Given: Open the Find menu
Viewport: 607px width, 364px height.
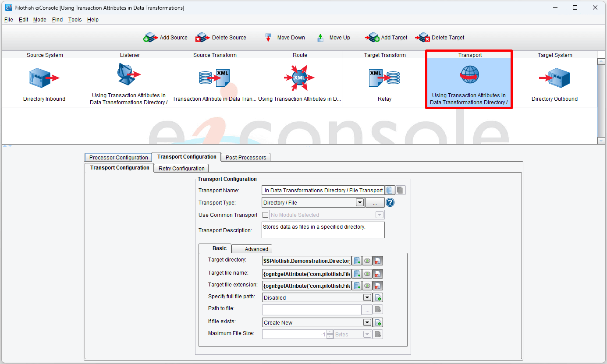Looking at the screenshot, I should [57, 20].
